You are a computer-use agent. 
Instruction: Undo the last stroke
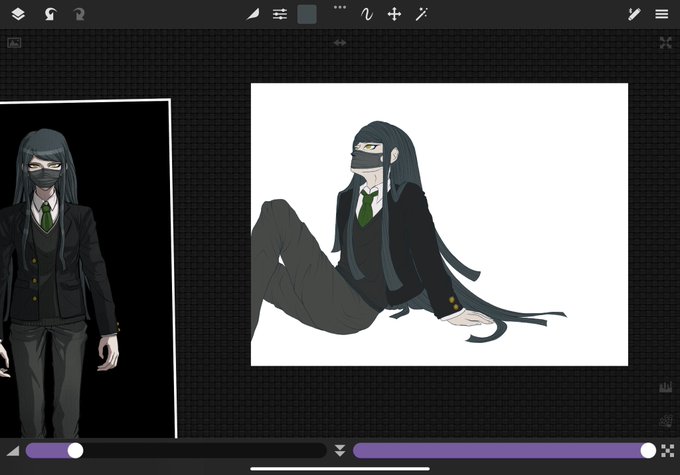pyautogui.click(x=50, y=14)
